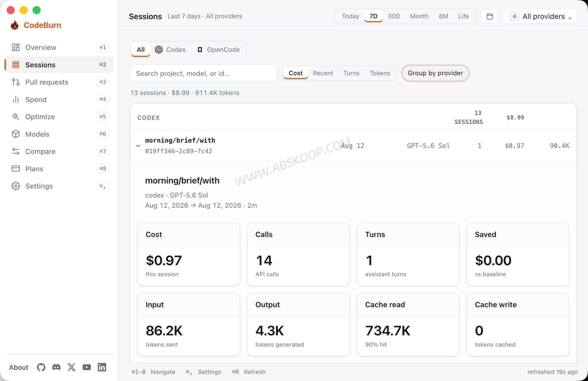Click the Compare arrows icon

coord(16,151)
